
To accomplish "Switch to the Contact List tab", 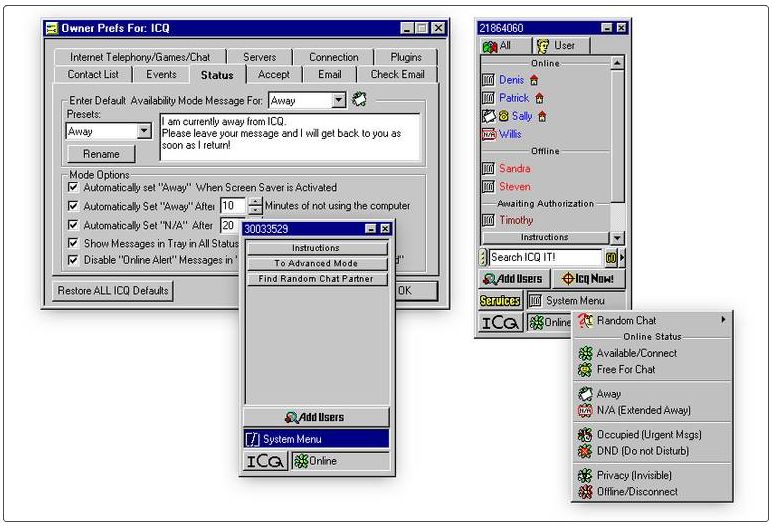I will pyautogui.click(x=93, y=74).
